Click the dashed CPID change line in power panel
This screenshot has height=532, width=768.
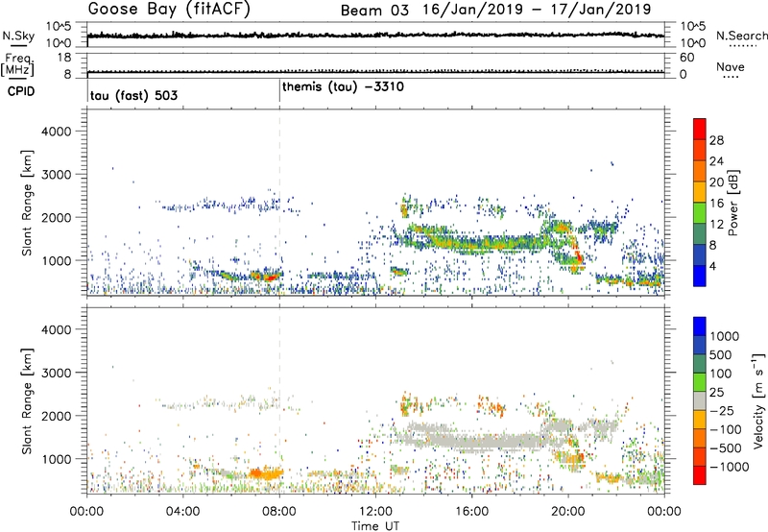[x=279, y=203]
